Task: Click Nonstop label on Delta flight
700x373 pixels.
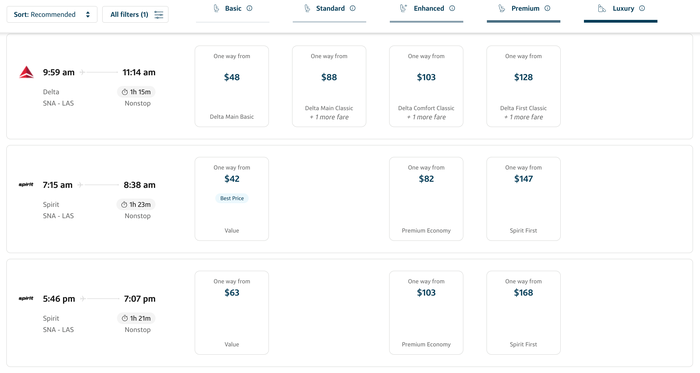Action: point(138,103)
